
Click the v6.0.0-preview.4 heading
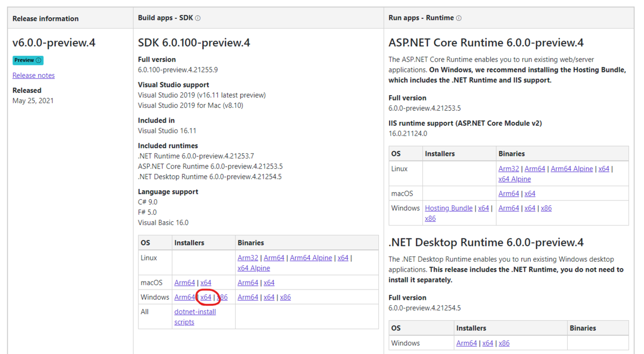click(54, 42)
